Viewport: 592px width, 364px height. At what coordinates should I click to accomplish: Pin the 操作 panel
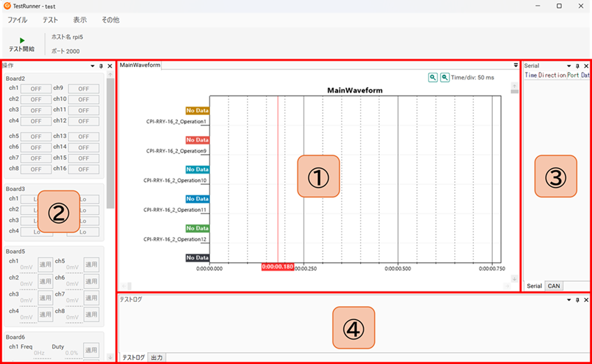coord(101,66)
